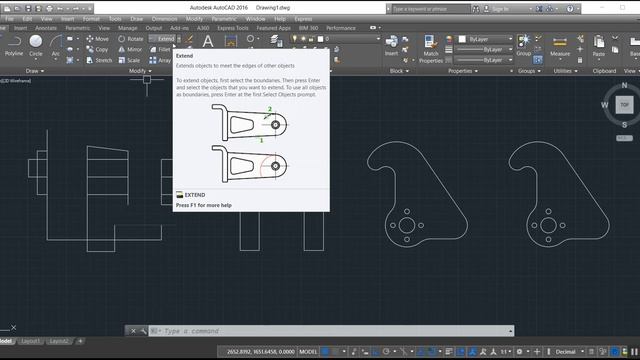Click TOP face of the ViewCube
The height and width of the screenshot is (360, 640).
pyautogui.click(x=624, y=105)
